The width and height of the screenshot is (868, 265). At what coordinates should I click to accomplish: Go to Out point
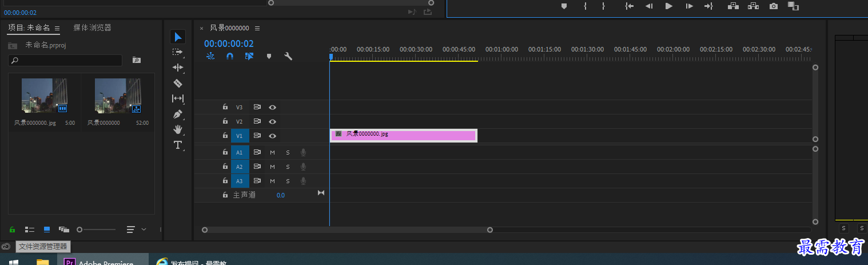tap(708, 6)
